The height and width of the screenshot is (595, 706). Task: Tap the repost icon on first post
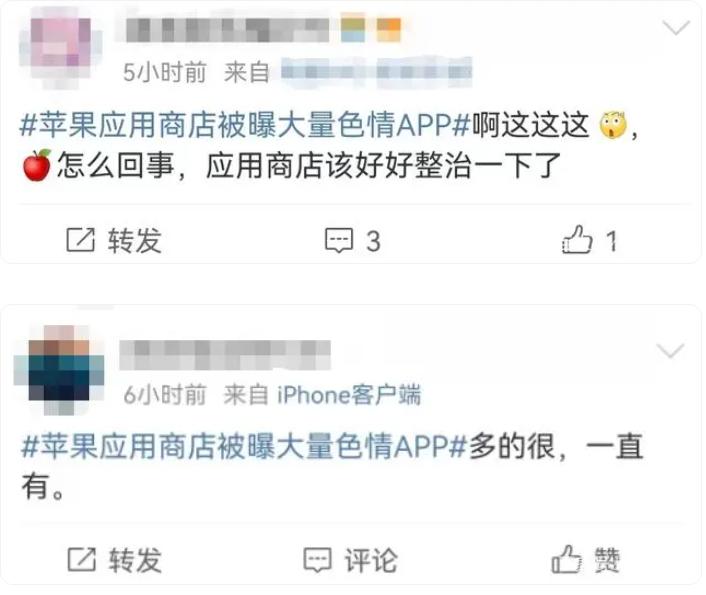81,240
